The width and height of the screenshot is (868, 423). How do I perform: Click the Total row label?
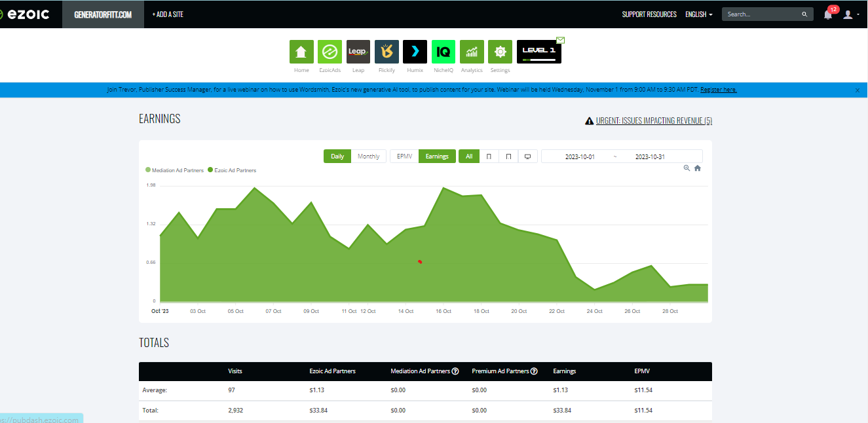[150, 411]
